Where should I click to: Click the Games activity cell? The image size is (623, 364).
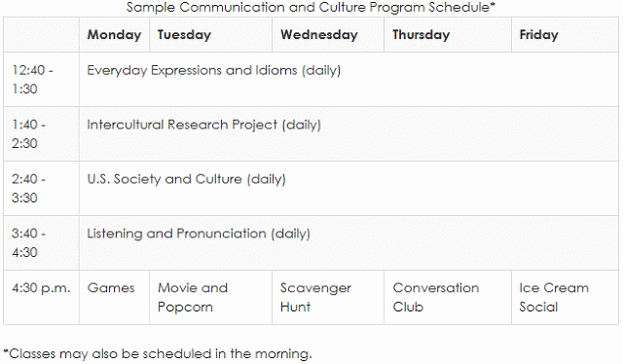[x=114, y=297]
